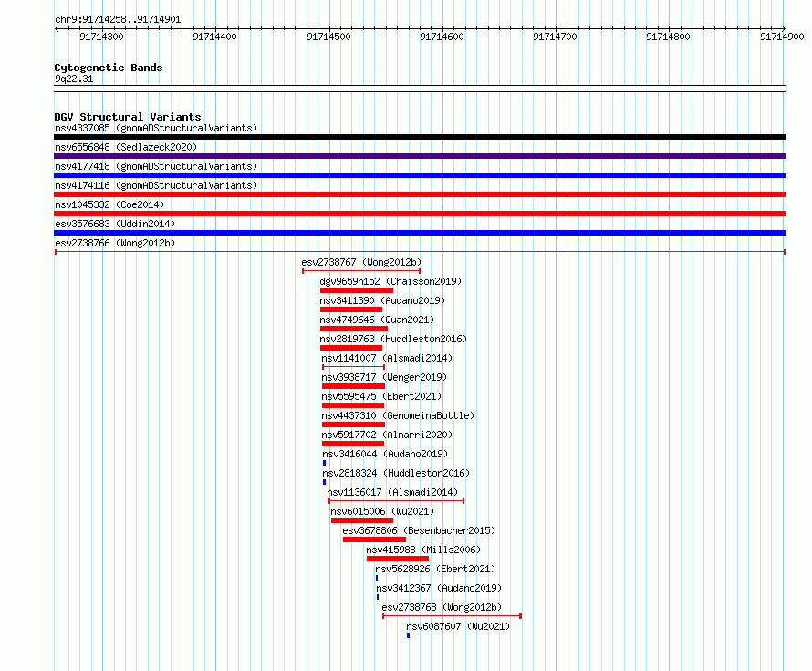This screenshot has width=812, height=671.
Task: Open the nsv3411390 (Audano2019) label
Action: coord(382,300)
